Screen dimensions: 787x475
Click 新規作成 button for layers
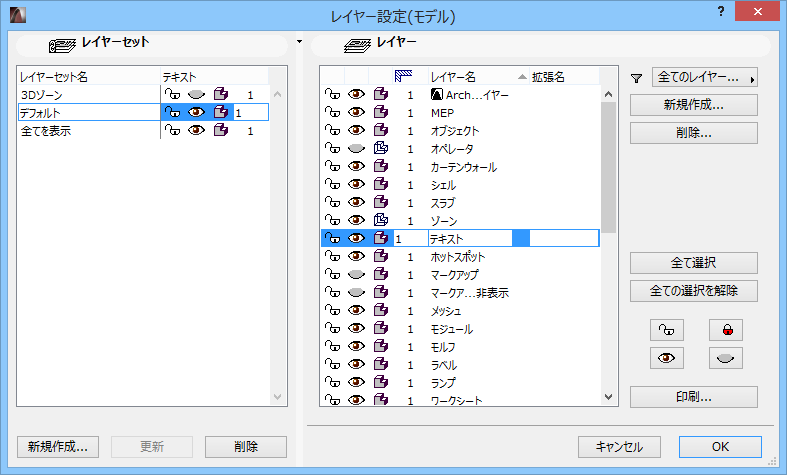coord(694,105)
